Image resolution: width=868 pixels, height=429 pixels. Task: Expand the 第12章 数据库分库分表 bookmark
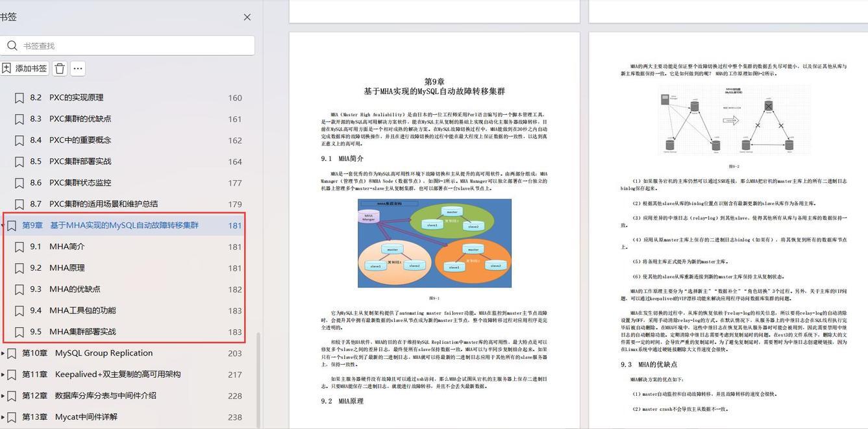3,396
